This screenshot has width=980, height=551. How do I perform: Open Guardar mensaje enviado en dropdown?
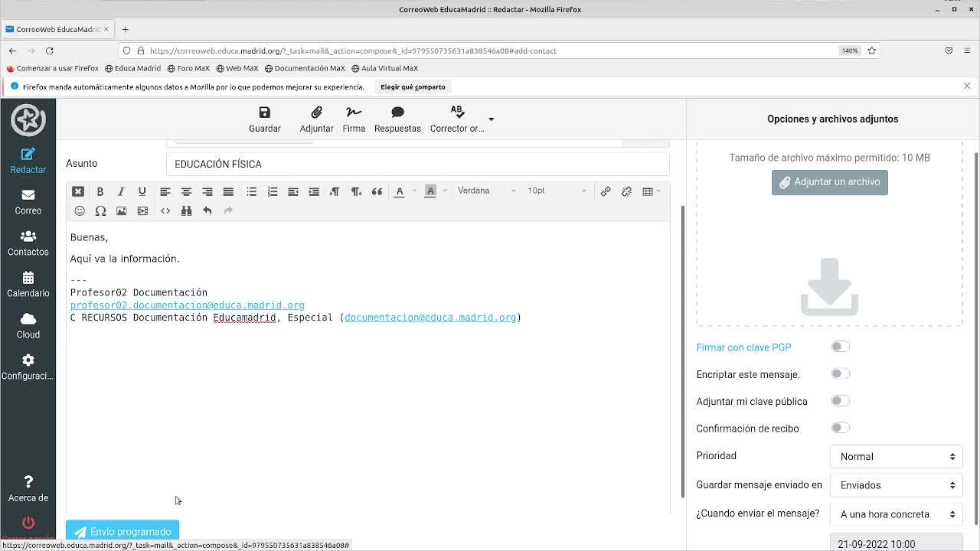(x=896, y=485)
